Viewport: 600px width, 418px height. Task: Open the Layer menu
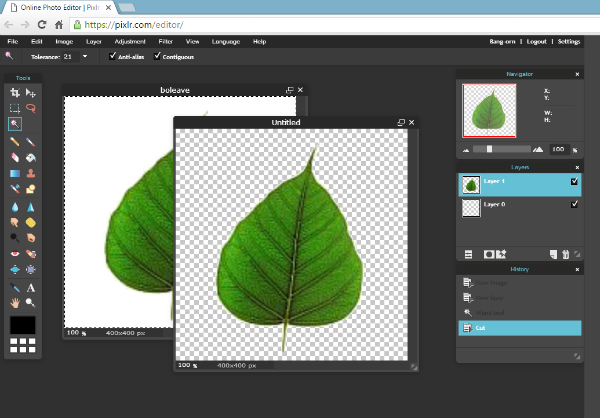click(x=94, y=41)
